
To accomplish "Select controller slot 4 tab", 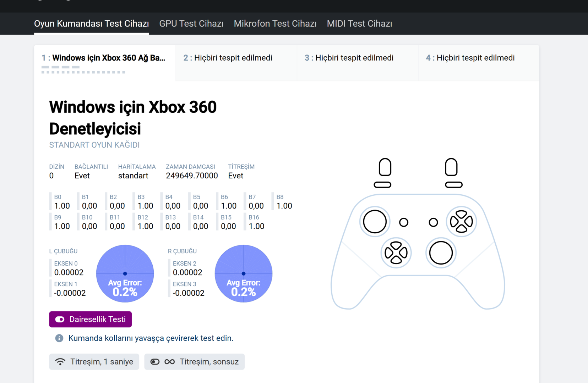I will (x=479, y=63).
